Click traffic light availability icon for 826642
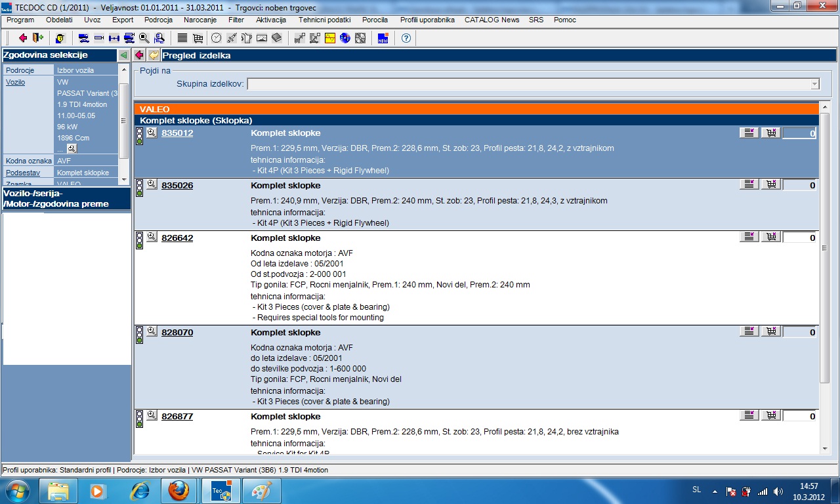The image size is (840, 504). pyautogui.click(x=139, y=241)
